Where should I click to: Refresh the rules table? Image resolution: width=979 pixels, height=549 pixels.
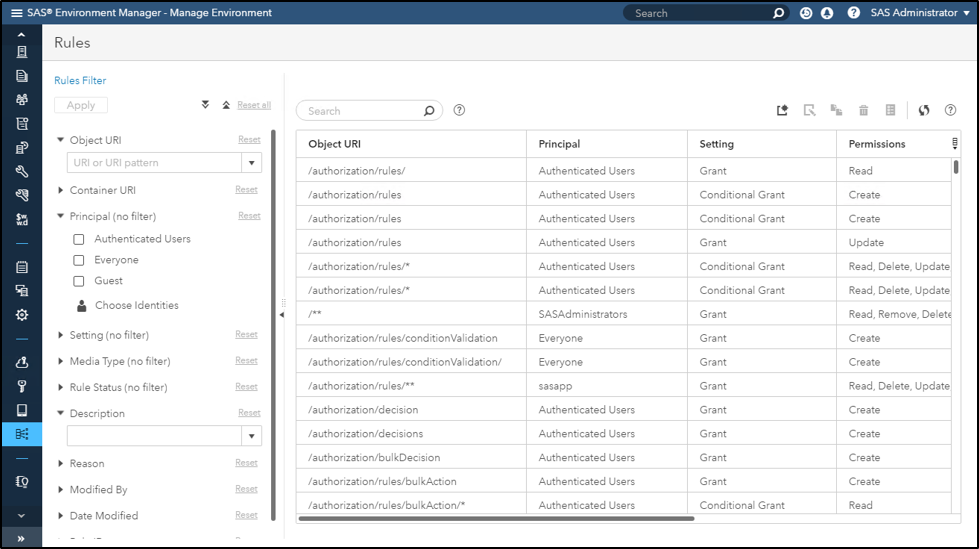point(925,110)
